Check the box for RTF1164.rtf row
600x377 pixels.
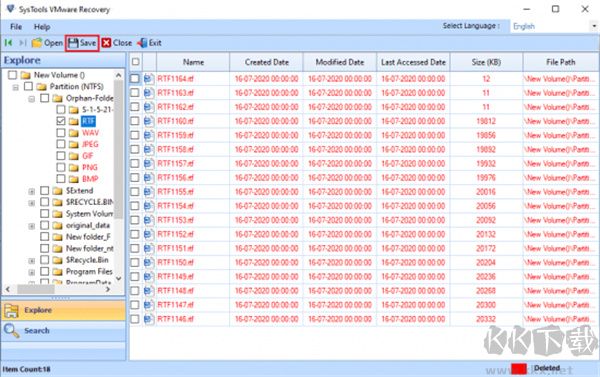[x=135, y=79]
